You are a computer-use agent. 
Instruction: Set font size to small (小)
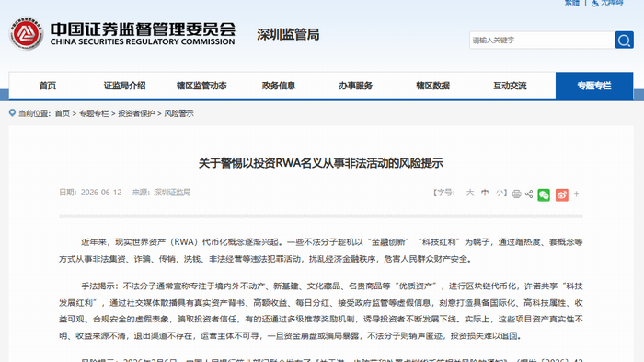coord(500,193)
